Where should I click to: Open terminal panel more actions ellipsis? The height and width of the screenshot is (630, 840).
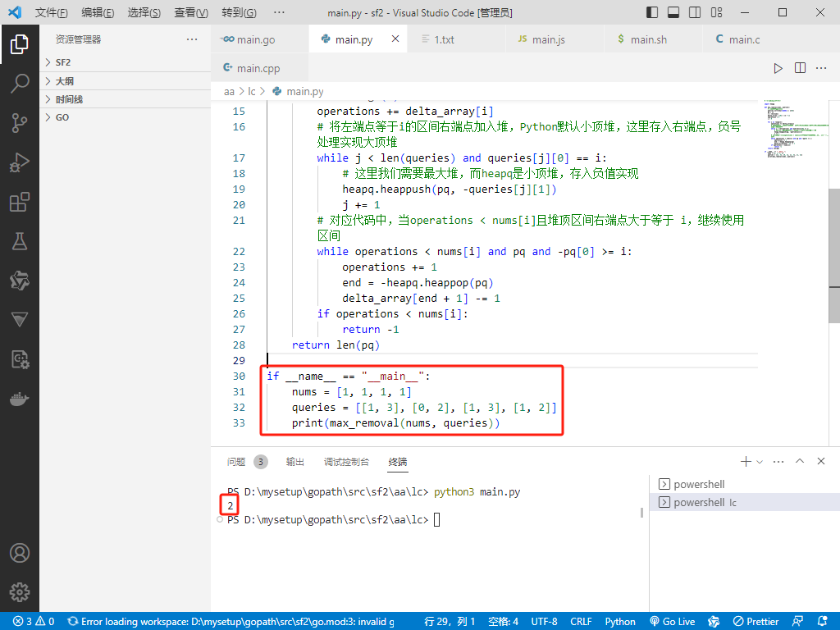point(778,461)
